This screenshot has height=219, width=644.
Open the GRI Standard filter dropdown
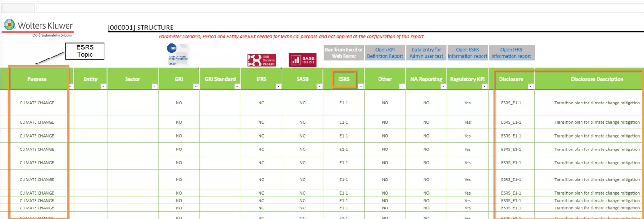237,86
